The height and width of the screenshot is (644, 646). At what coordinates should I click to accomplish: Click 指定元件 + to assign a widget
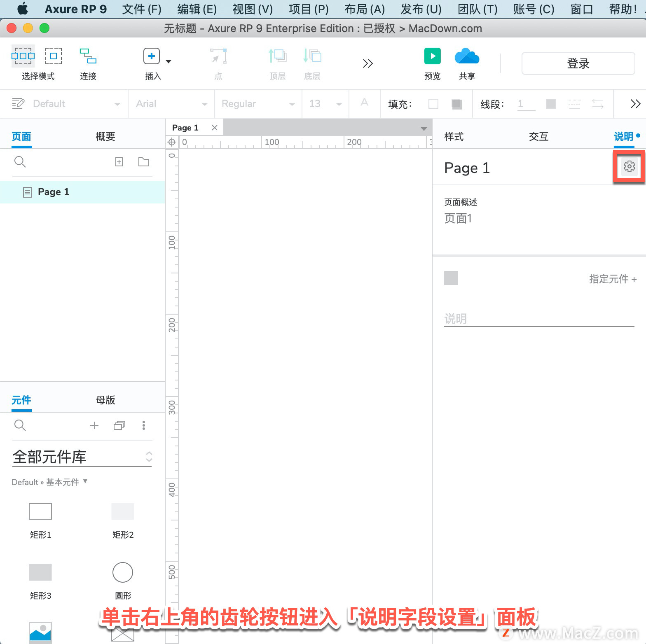pos(613,279)
